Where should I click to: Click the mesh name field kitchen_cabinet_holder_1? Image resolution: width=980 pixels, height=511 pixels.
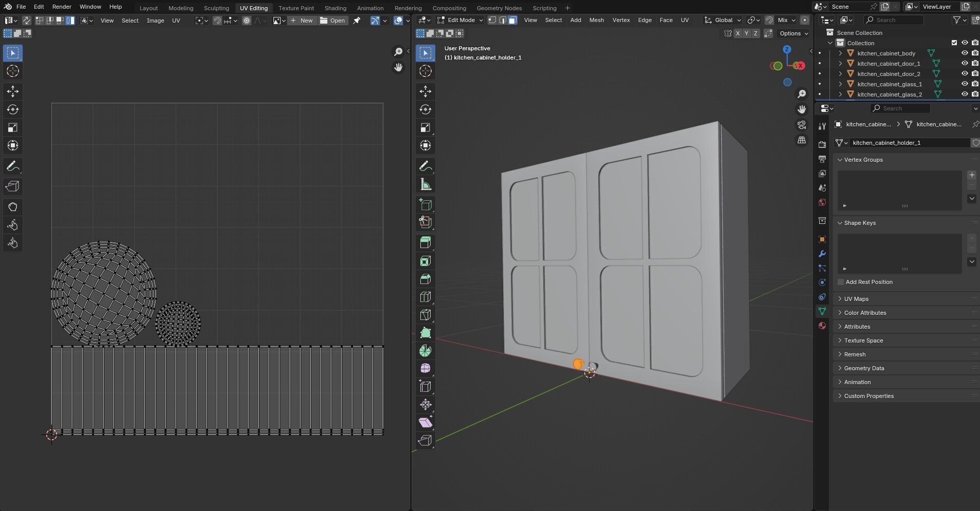tap(909, 143)
